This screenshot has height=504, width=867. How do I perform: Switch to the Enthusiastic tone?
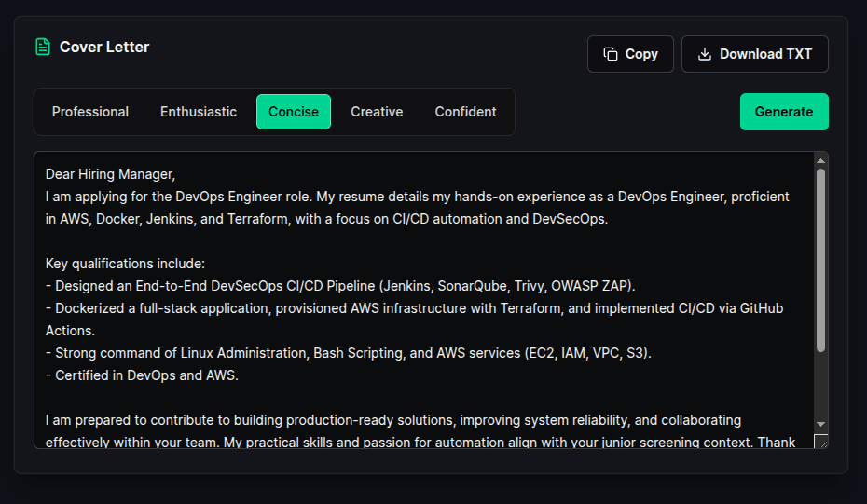click(x=199, y=112)
